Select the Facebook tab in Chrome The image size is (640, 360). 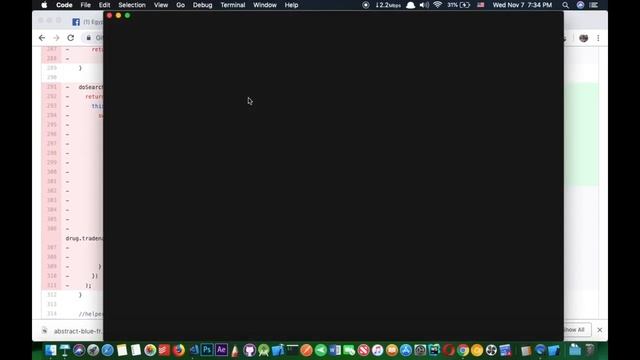[87, 22]
